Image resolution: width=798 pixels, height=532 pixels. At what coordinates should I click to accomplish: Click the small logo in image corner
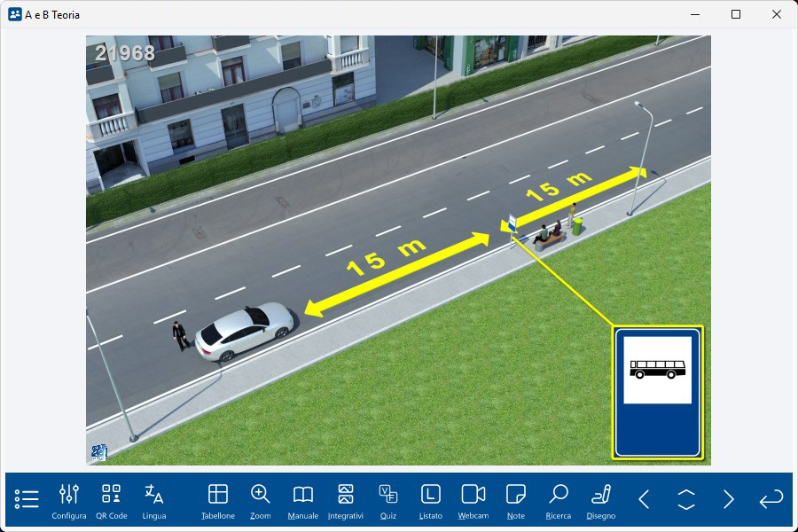coord(98,452)
